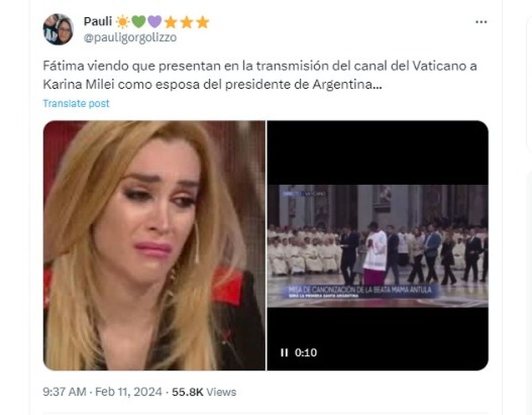
Task: Open the crying blonde woman image
Action: click(154, 245)
